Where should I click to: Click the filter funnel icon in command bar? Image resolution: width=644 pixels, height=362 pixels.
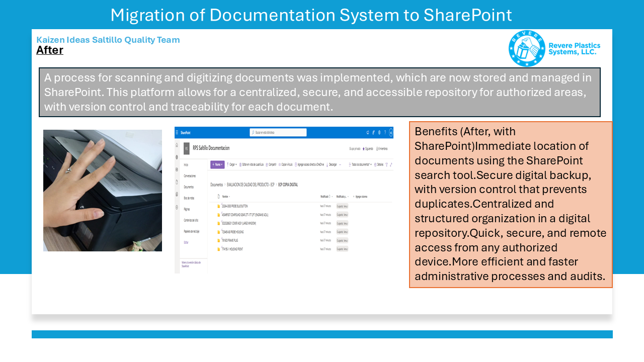pos(386,164)
